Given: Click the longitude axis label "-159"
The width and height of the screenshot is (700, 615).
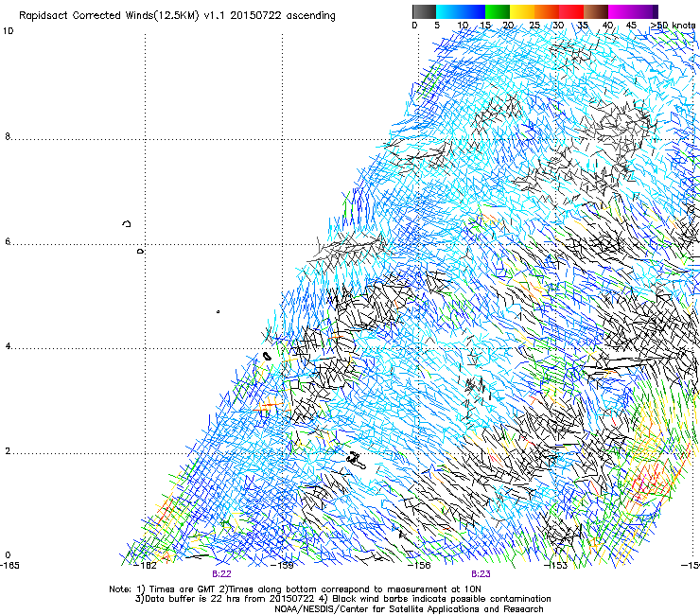Looking at the screenshot, I should [x=283, y=566].
